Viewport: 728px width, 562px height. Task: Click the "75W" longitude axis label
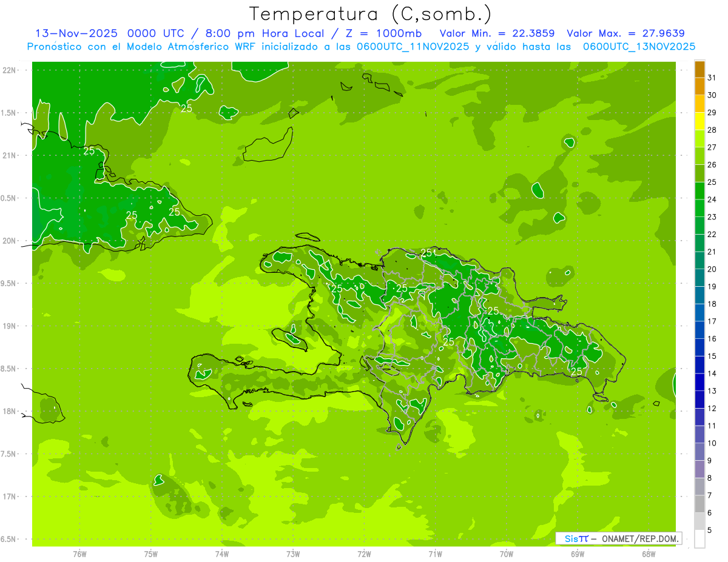point(151,554)
